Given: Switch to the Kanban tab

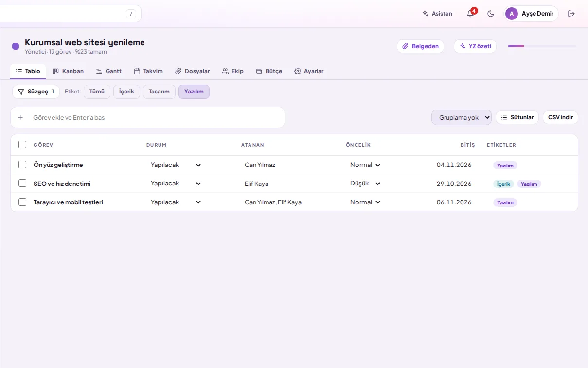Looking at the screenshot, I should tap(68, 71).
